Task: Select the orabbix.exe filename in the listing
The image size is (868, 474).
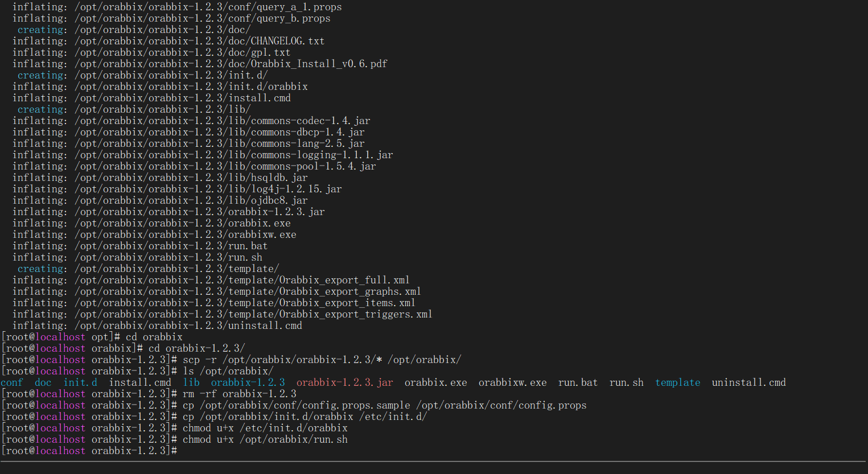Action: [x=435, y=382]
